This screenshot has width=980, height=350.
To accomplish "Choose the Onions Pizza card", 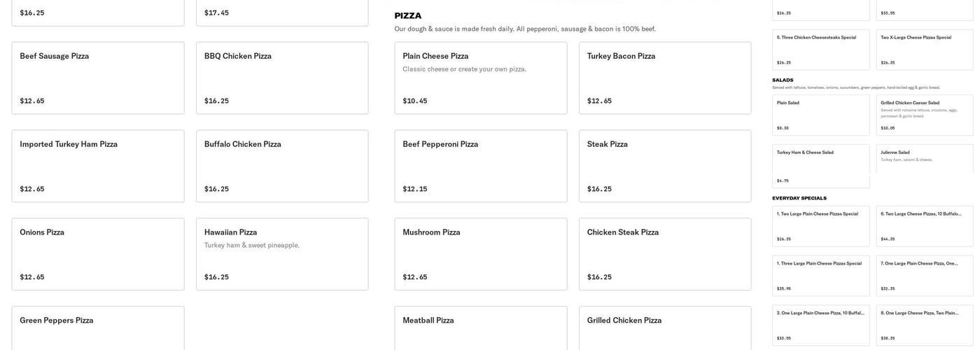I will 98,254.
